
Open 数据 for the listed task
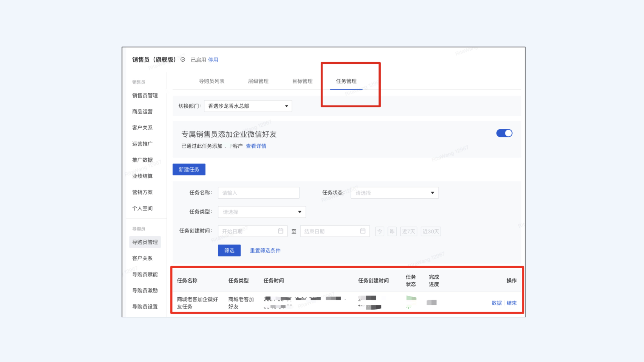tap(496, 303)
